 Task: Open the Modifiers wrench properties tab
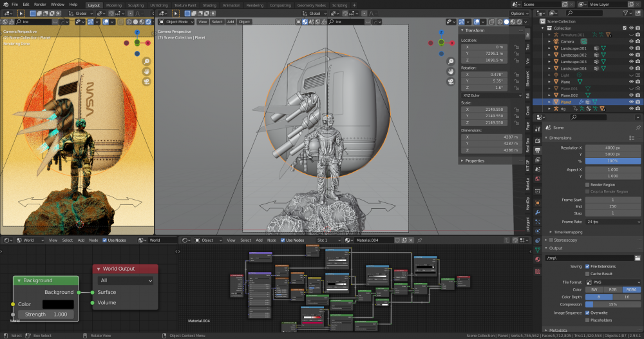[538, 213]
